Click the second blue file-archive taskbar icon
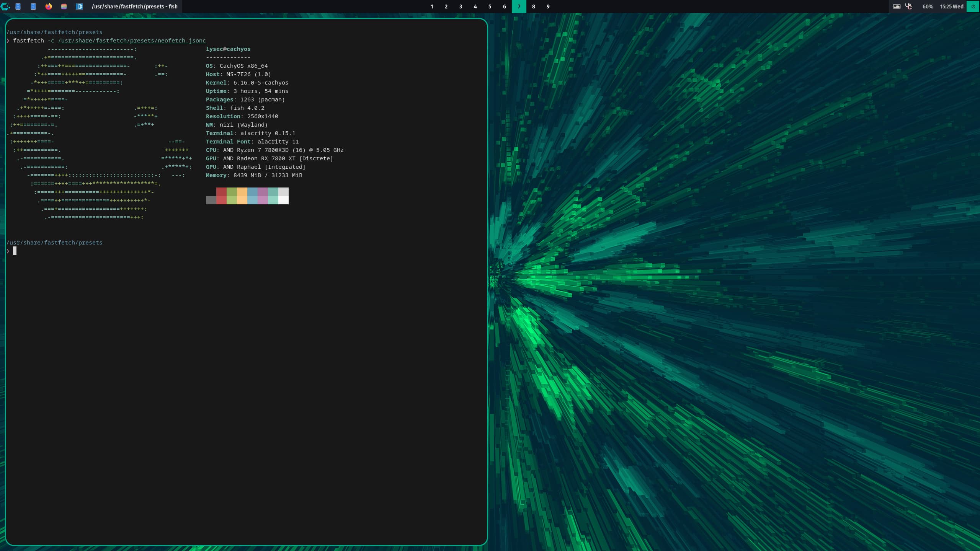Viewport: 980px width, 551px height. pos(33,7)
